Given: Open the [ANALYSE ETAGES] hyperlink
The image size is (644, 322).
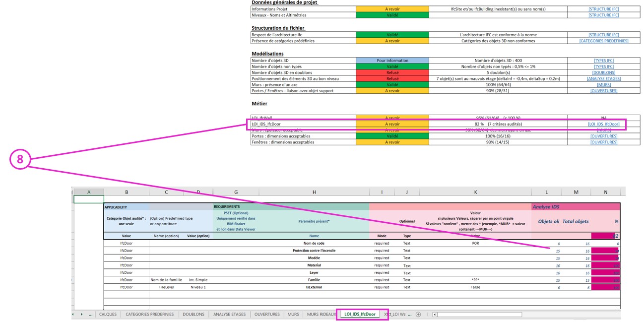Looking at the screenshot, I should (603, 78).
